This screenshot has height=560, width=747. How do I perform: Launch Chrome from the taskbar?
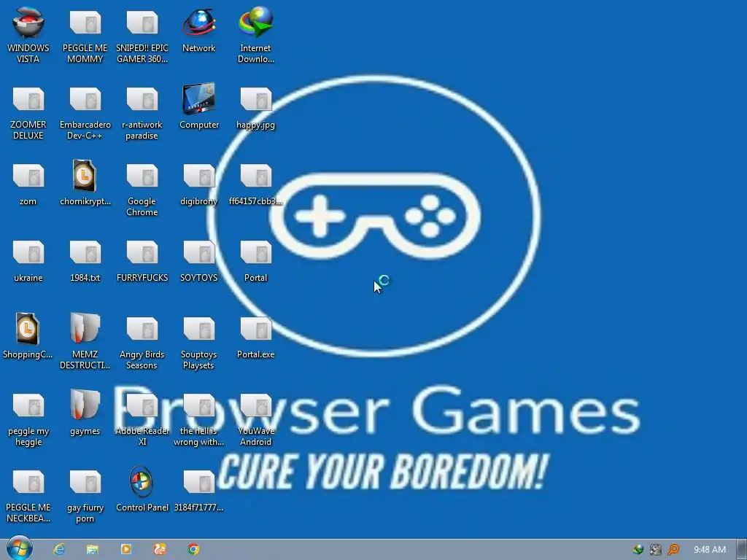pos(193,550)
